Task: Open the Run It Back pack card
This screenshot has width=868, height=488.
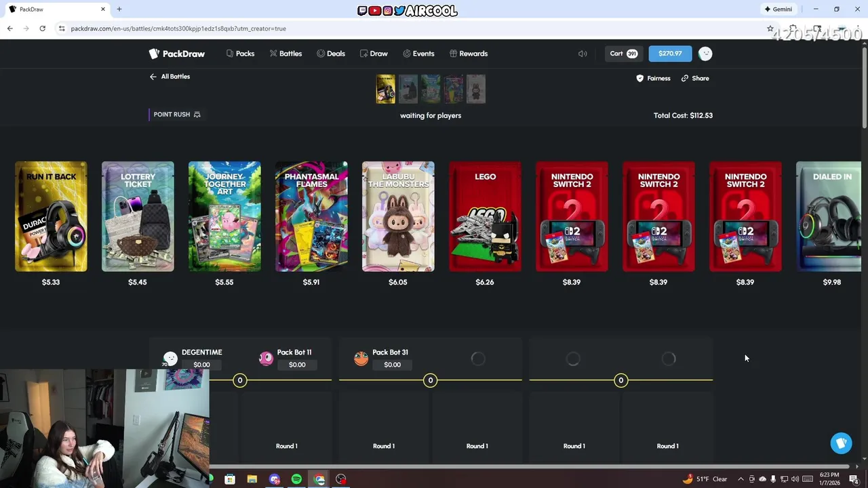Action: pos(51,216)
